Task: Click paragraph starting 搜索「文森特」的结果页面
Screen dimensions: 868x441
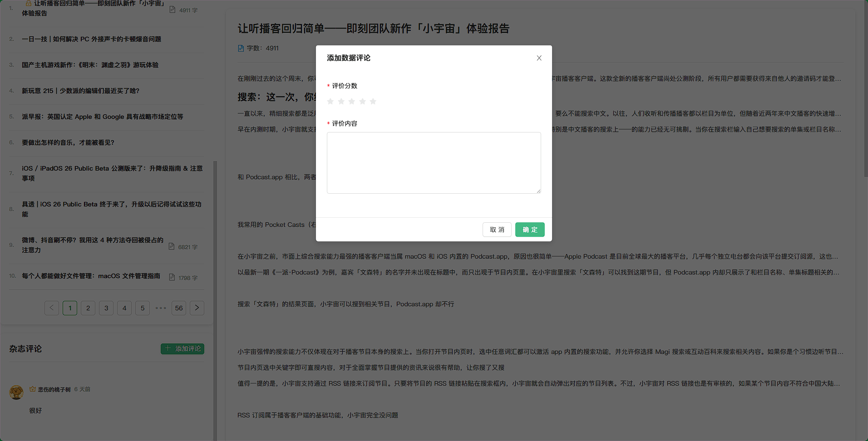Action: [346, 304]
